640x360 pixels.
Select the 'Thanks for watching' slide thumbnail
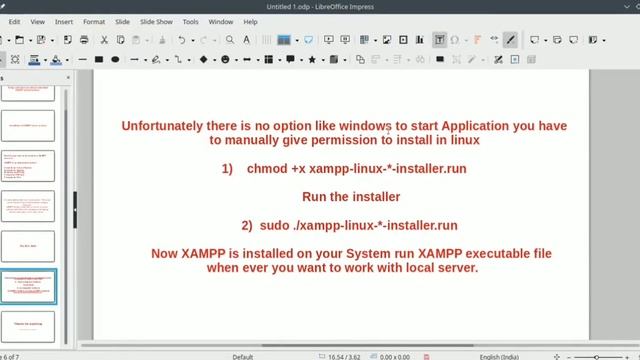pos(28,327)
